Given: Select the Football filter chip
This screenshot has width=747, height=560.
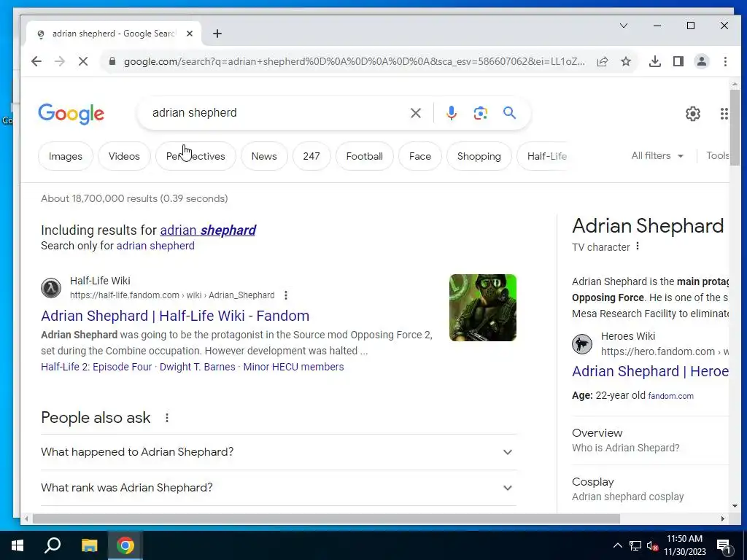Looking at the screenshot, I should (365, 156).
